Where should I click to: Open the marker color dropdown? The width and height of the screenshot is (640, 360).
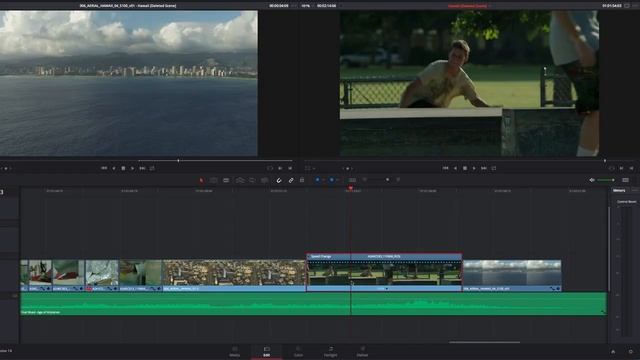(338, 180)
